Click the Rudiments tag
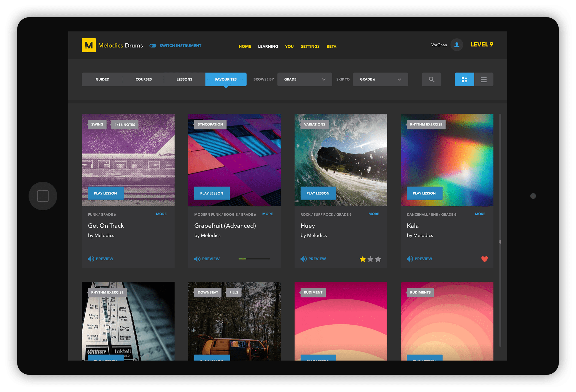The width and height of the screenshot is (576, 392). click(x=420, y=292)
